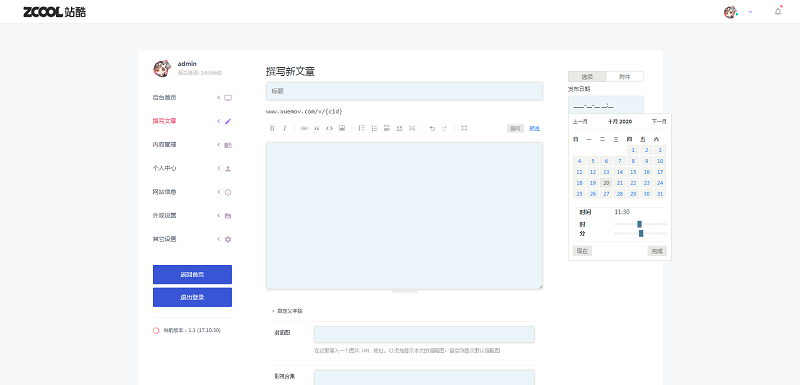Switch to the 附件 tab
Screen dimensions: 800x385
624,76
